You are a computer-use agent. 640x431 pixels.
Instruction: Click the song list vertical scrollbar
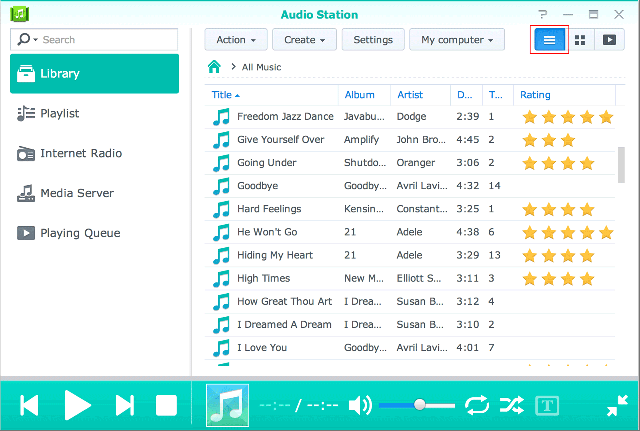coord(621,165)
